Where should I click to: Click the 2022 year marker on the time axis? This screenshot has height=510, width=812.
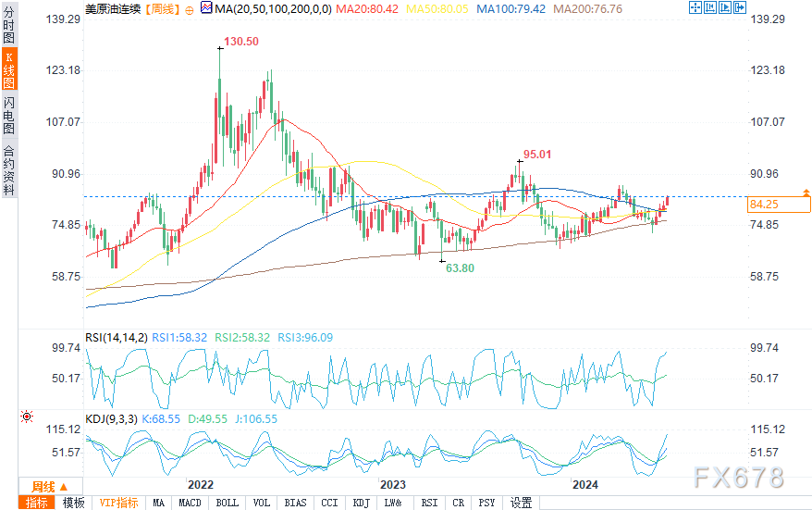pos(201,485)
